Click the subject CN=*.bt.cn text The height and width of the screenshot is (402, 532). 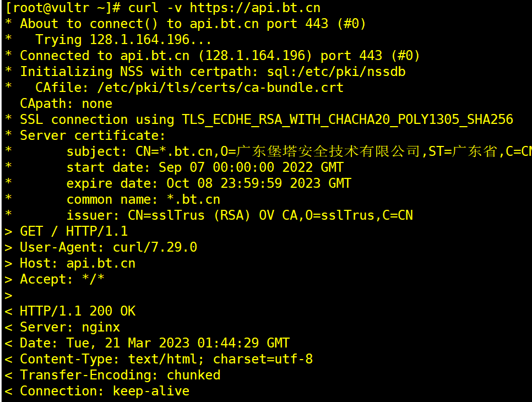click(x=174, y=151)
